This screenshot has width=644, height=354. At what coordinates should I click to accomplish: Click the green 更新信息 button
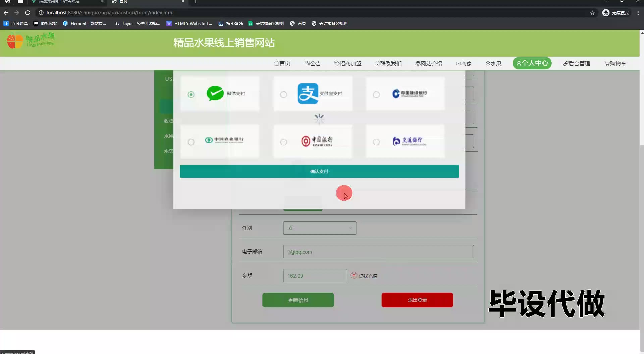298,300
